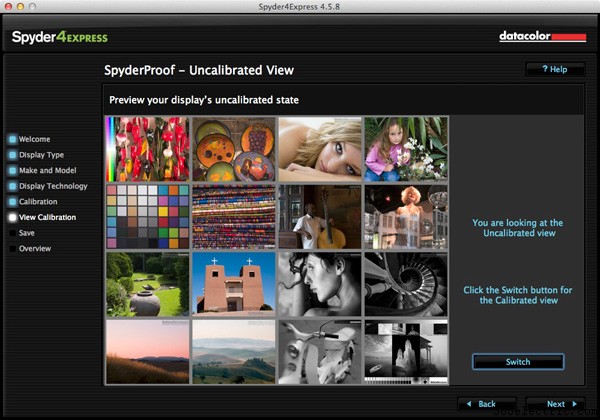The height and width of the screenshot is (420, 600).
Task: Open the red peppers thumbnail
Action: [148, 149]
